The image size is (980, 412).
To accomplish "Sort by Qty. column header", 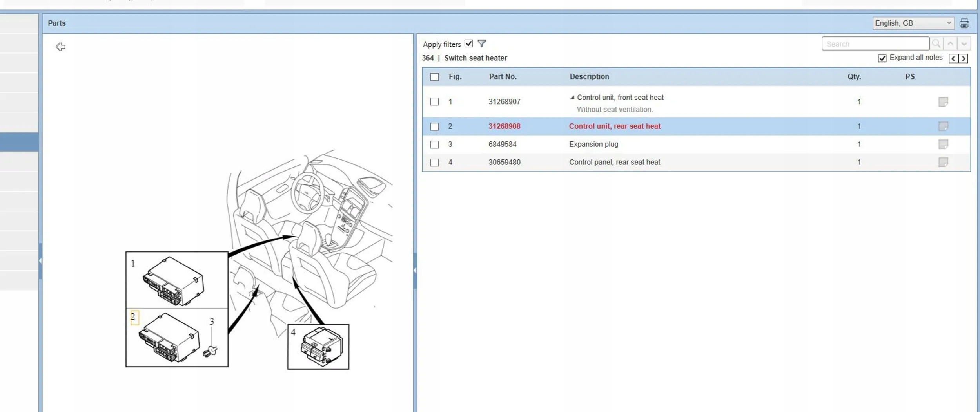I will pos(854,77).
